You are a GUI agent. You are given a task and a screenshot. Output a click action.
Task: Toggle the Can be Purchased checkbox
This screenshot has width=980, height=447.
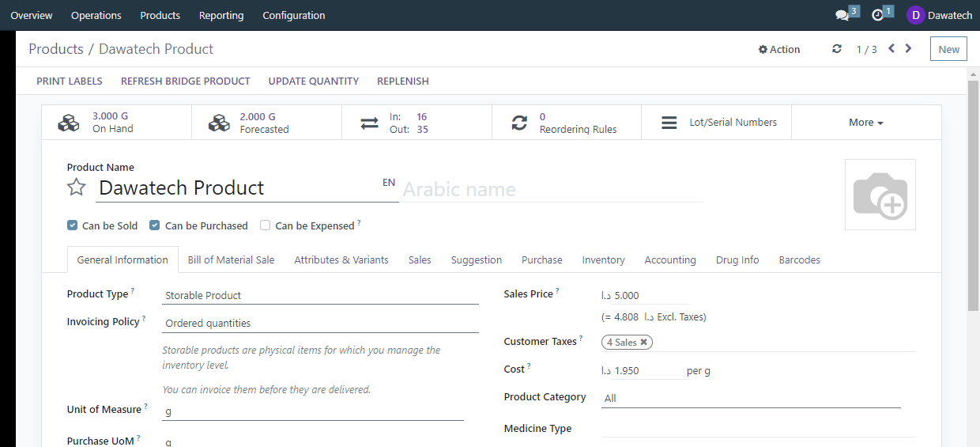click(x=155, y=225)
